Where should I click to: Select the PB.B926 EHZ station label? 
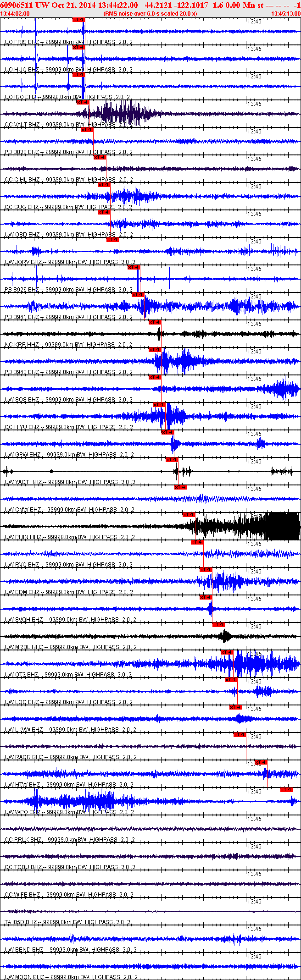68,290
